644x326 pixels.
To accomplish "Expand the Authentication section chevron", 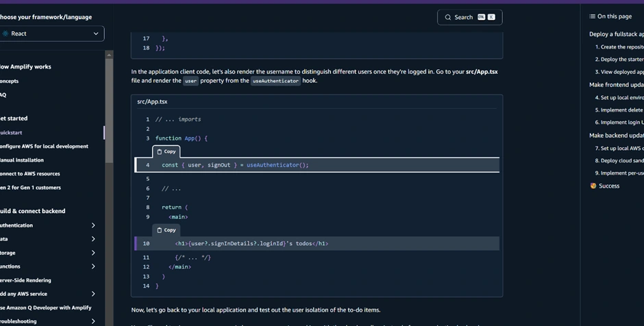I will (x=93, y=225).
